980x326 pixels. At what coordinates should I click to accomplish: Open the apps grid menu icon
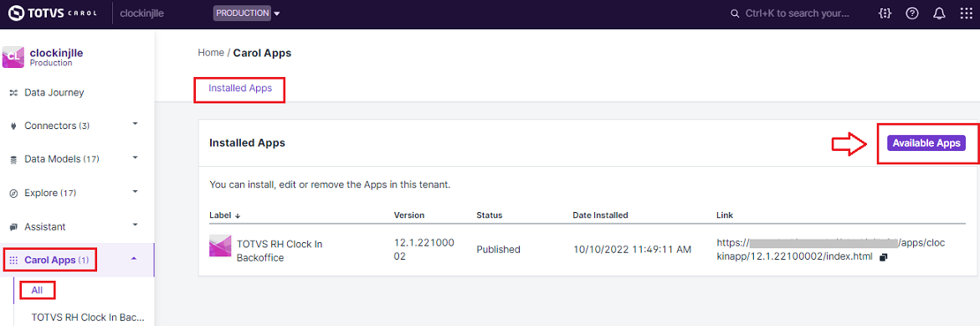[966, 13]
